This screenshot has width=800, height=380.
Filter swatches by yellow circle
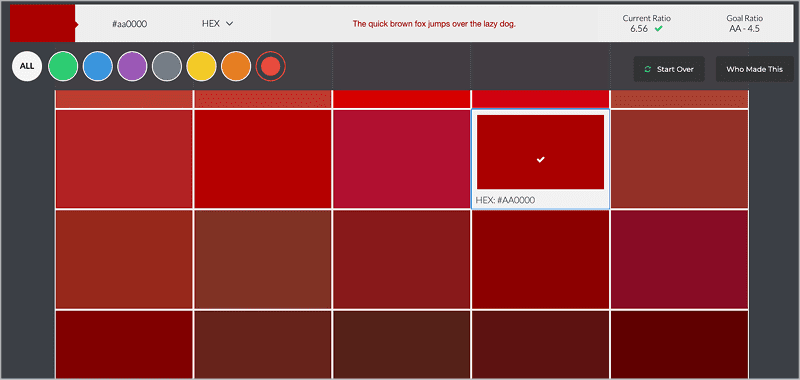[x=202, y=66]
